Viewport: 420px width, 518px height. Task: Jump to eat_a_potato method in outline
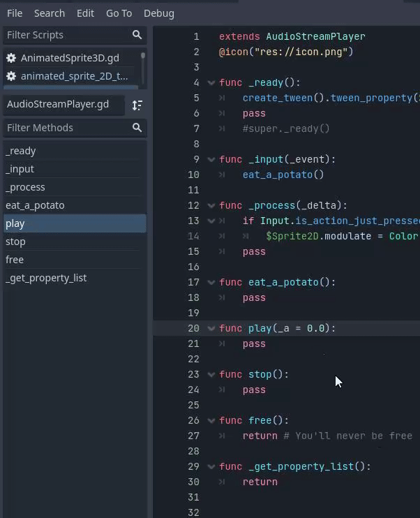click(x=75, y=205)
